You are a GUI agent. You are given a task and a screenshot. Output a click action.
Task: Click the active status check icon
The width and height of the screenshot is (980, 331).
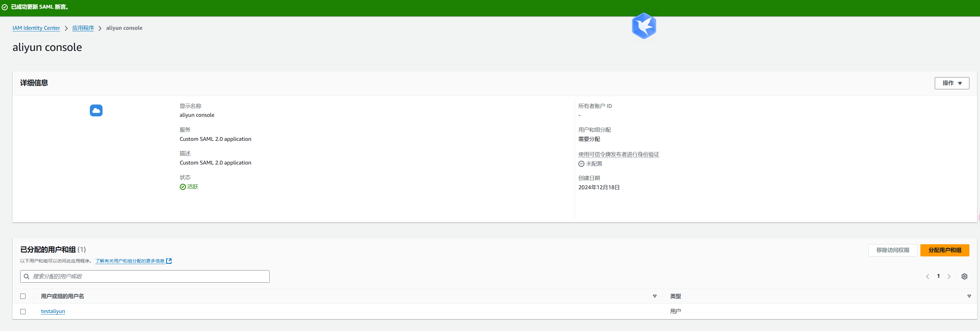click(x=183, y=187)
